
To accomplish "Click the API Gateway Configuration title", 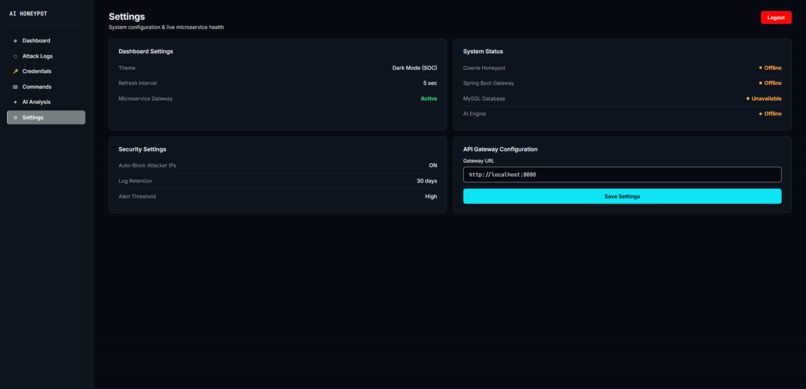I will [500, 149].
